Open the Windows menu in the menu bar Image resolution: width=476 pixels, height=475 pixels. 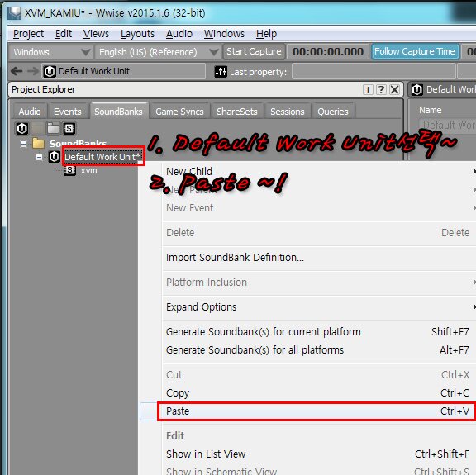click(x=224, y=34)
